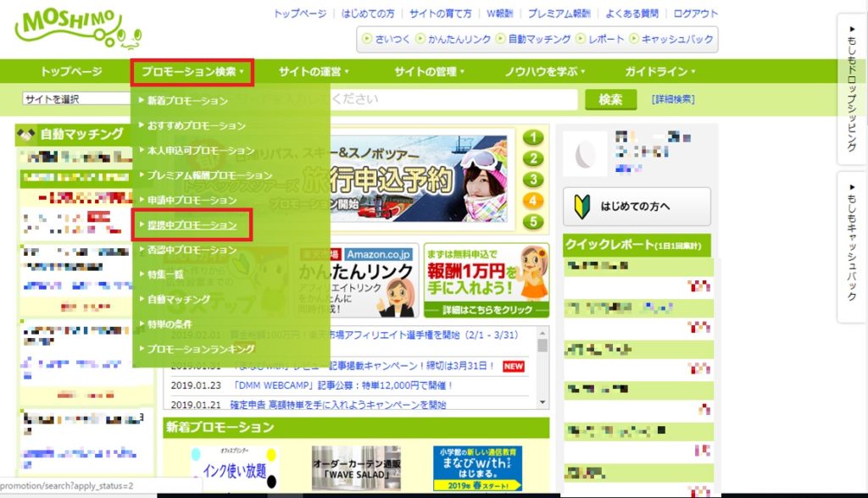The image size is (868, 498).
Task: Go to トップページ in green navigation bar
Action: (71, 72)
